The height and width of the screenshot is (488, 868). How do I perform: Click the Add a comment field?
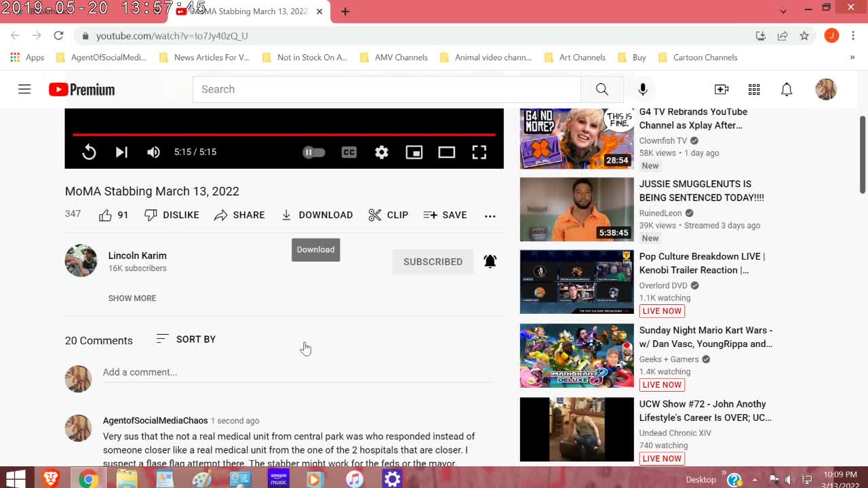(x=298, y=372)
